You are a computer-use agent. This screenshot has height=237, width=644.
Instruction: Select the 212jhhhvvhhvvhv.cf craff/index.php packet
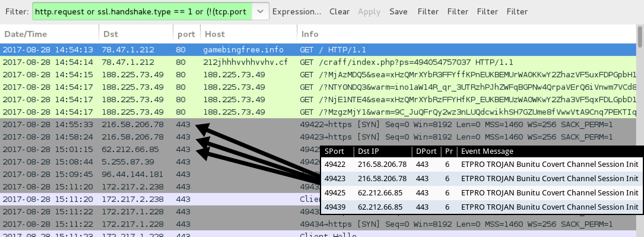point(318,62)
